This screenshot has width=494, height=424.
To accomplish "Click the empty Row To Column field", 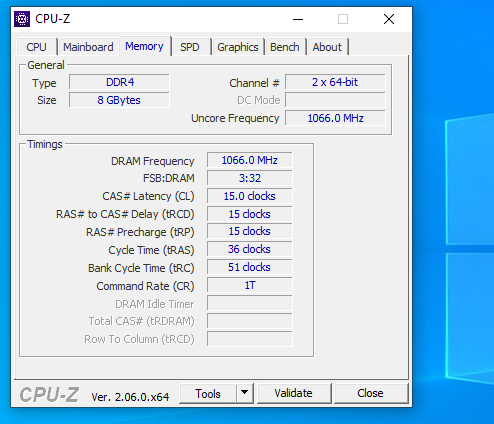I will tap(250, 339).
